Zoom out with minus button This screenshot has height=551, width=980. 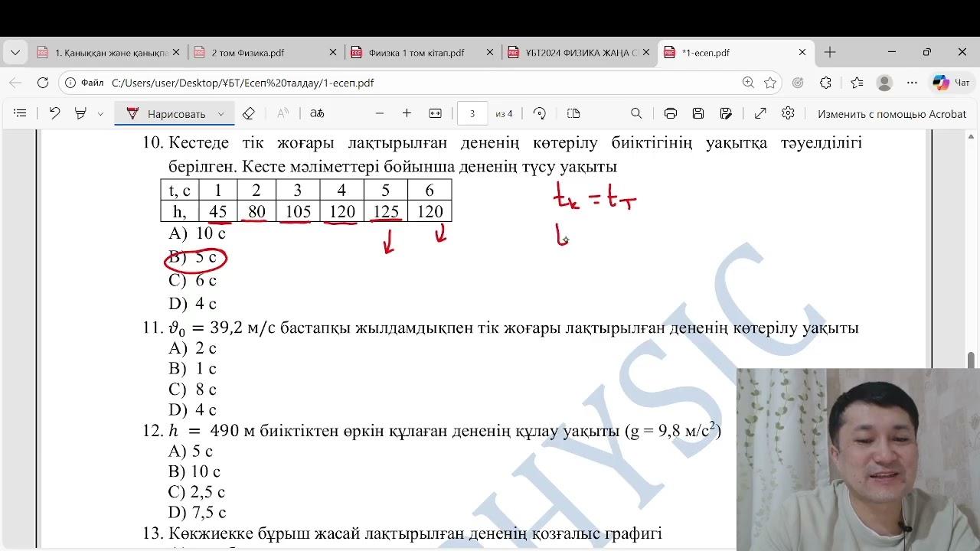tap(380, 113)
